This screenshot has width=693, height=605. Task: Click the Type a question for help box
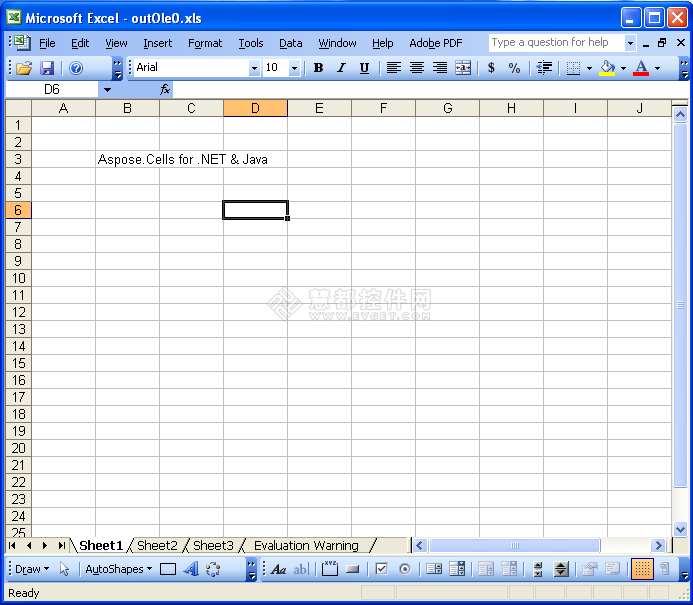tap(555, 43)
